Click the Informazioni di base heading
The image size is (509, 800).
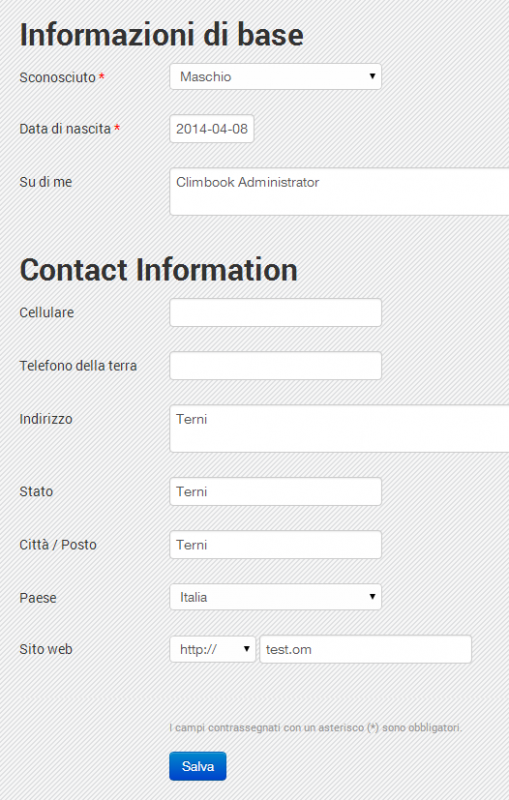coord(162,35)
